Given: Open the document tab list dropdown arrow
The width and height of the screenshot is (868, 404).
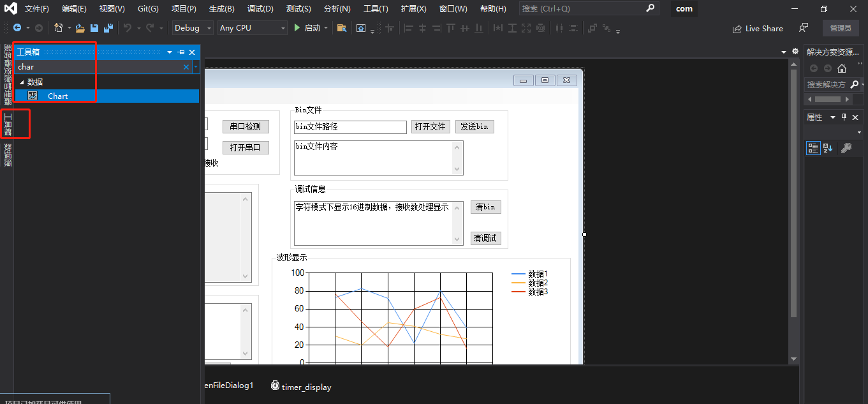Looking at the screenshot, I should (784, 52).
